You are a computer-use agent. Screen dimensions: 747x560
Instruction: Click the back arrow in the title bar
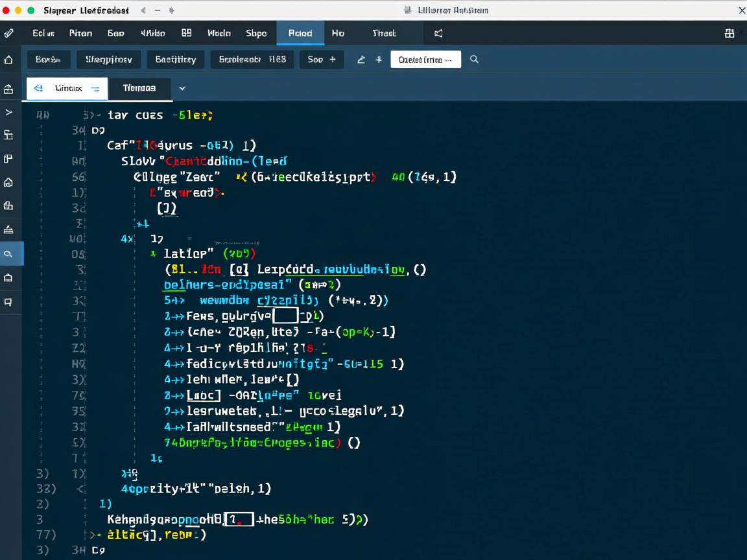[143, 10]
